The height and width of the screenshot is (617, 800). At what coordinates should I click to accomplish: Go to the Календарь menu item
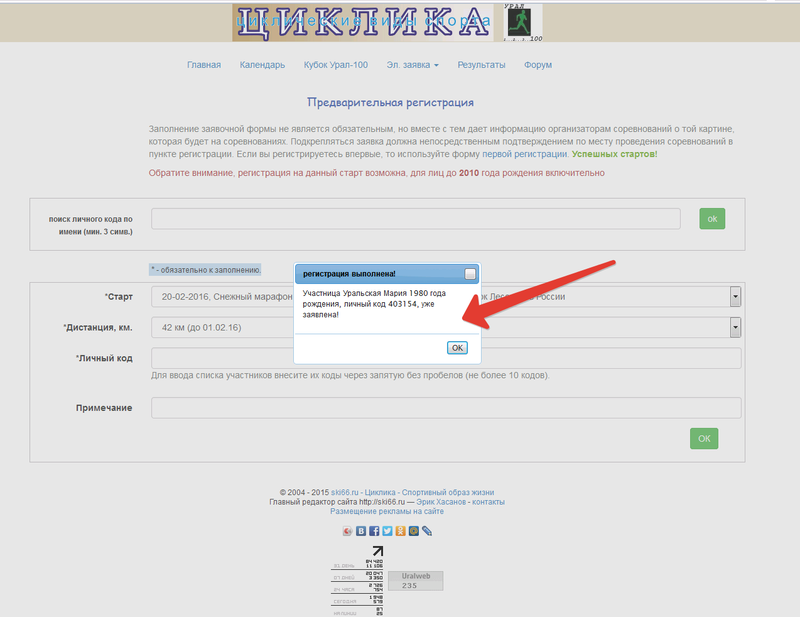tap(262, 65)
